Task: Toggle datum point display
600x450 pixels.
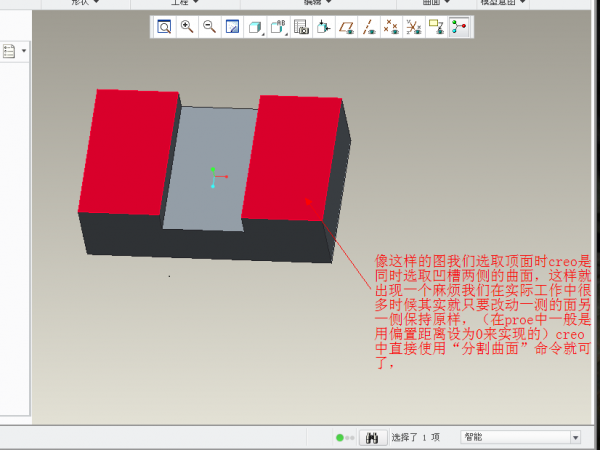Action: coord(392,28)
